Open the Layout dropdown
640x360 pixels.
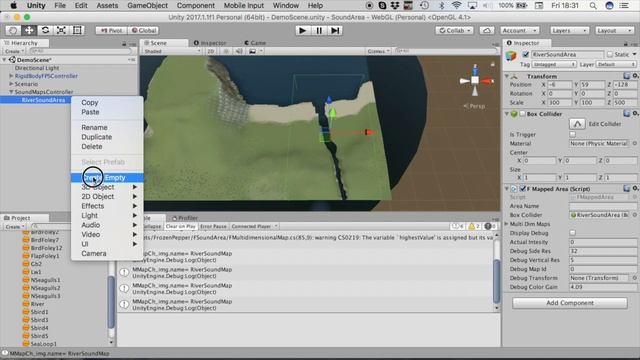coord(614,31)
